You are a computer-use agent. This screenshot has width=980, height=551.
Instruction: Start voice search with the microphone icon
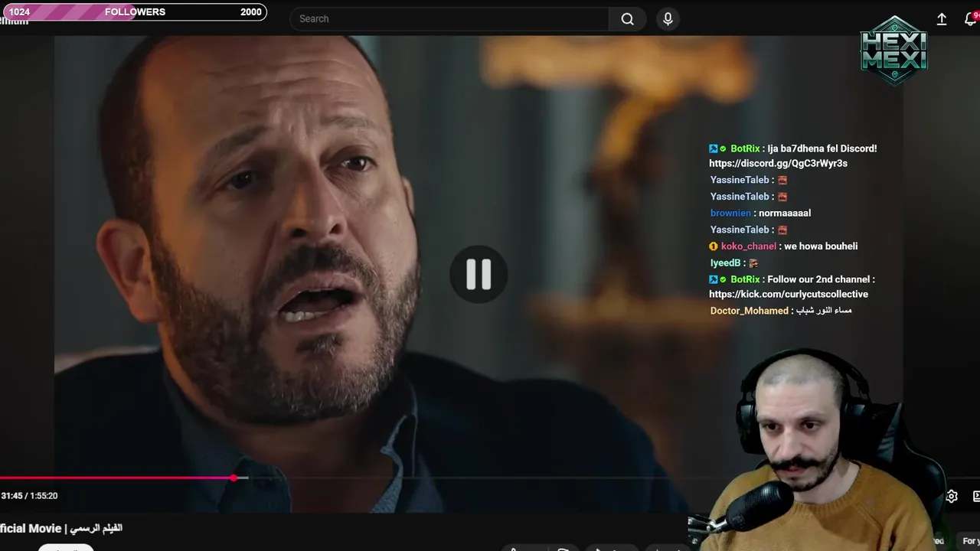(668, 19)
